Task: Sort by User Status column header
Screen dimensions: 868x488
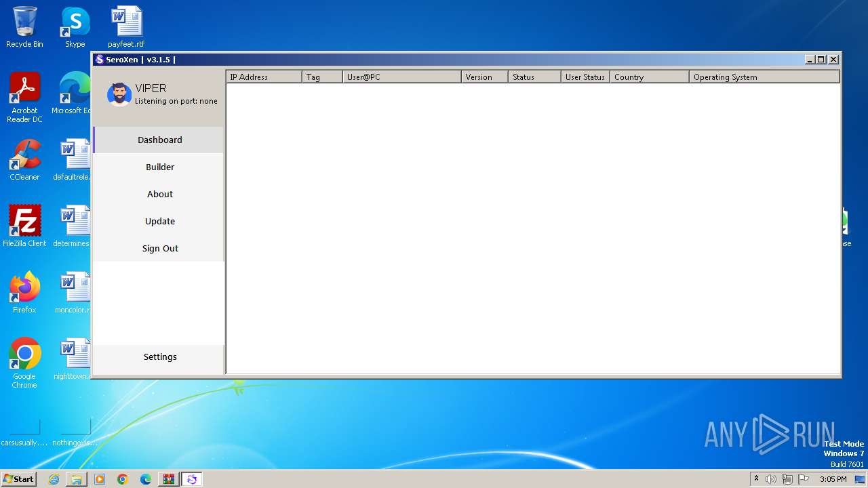Action: [x=585, y=77]
